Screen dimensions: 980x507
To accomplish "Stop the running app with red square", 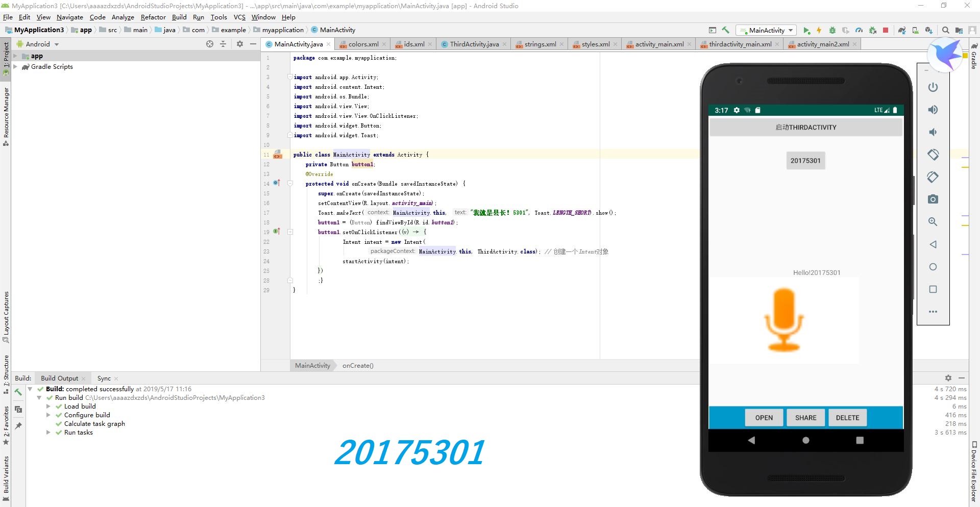I will click(x=886, y=31).
